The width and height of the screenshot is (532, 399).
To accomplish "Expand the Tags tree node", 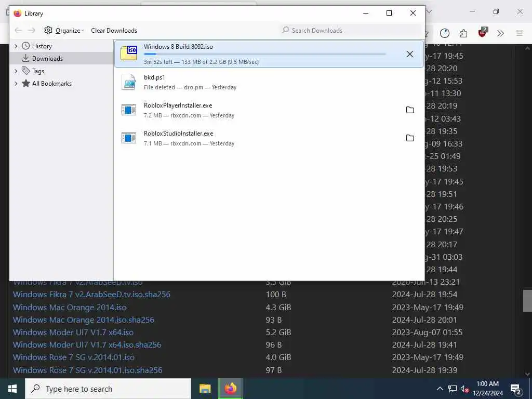I will pos(16,71).
